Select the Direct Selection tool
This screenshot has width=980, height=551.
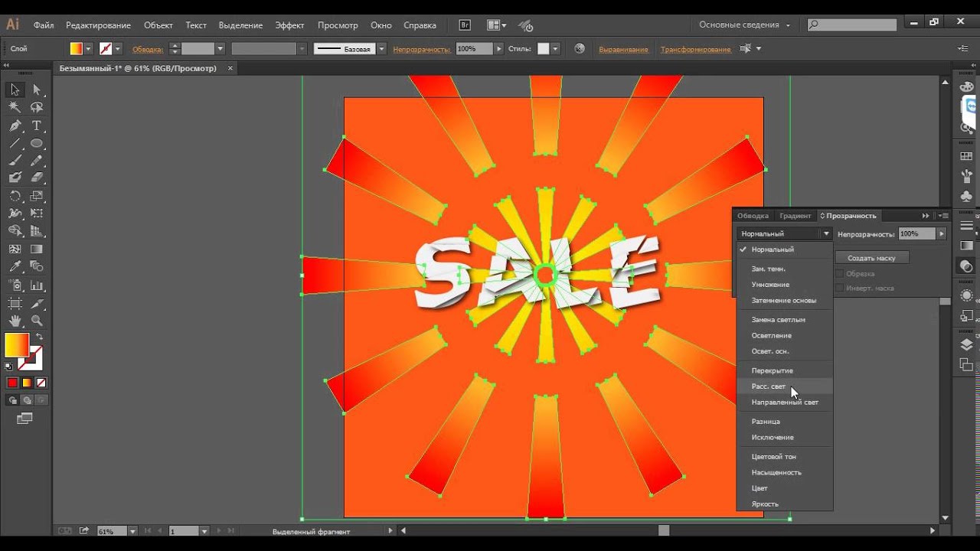pyautogui.click(x=37, y=90)
